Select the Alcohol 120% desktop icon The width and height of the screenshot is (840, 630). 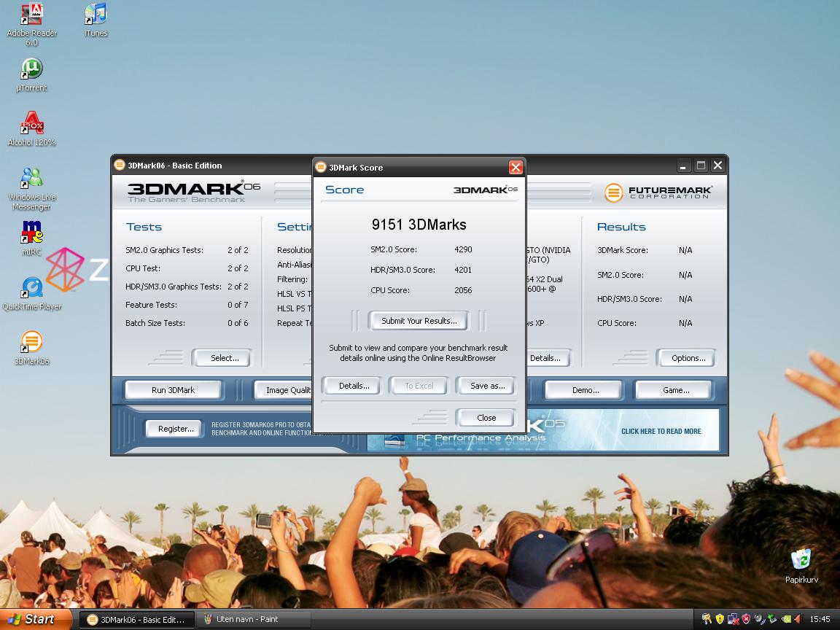(x=31, y=128)
